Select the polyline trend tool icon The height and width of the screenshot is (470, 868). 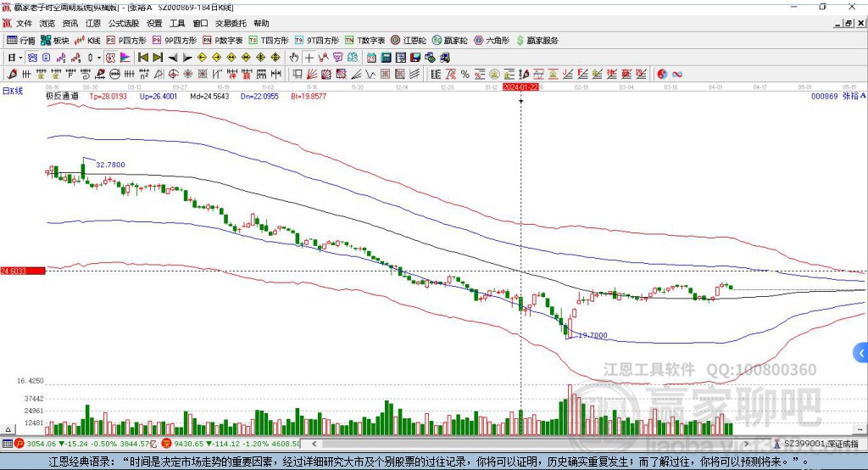tap(323, 58)
